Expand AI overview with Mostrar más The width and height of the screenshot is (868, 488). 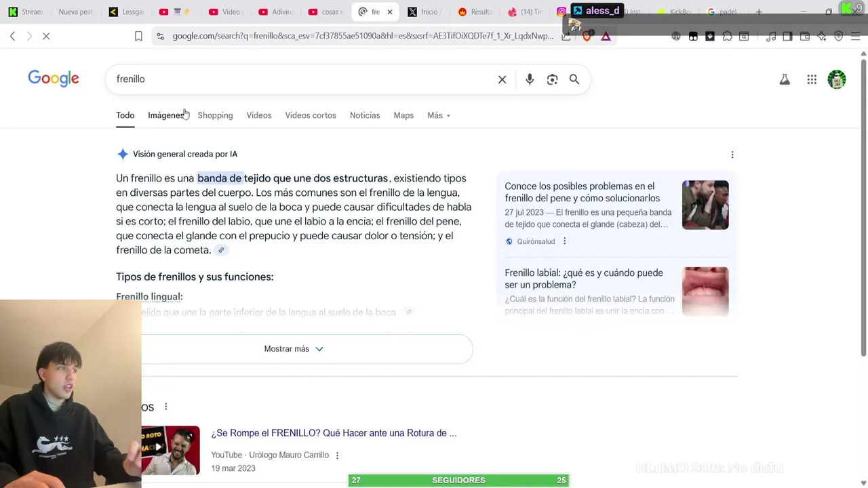pyautogui.click(x=294, y=349)
